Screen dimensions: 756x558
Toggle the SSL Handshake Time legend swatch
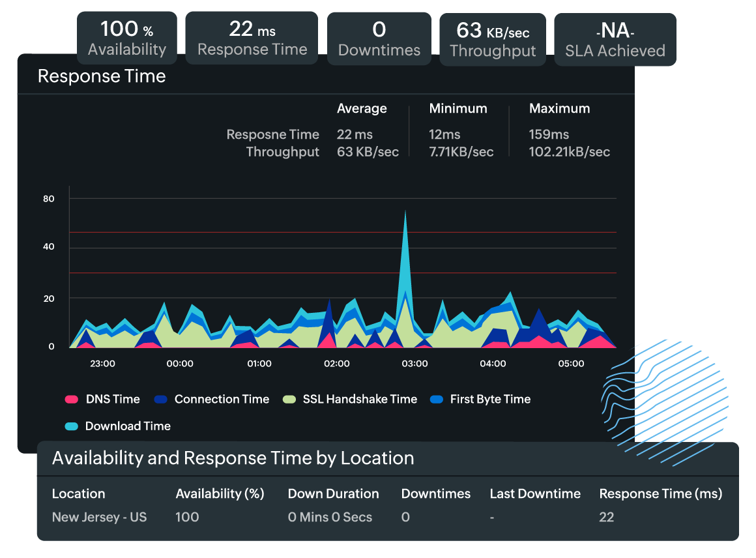click(x=289, y=399)
